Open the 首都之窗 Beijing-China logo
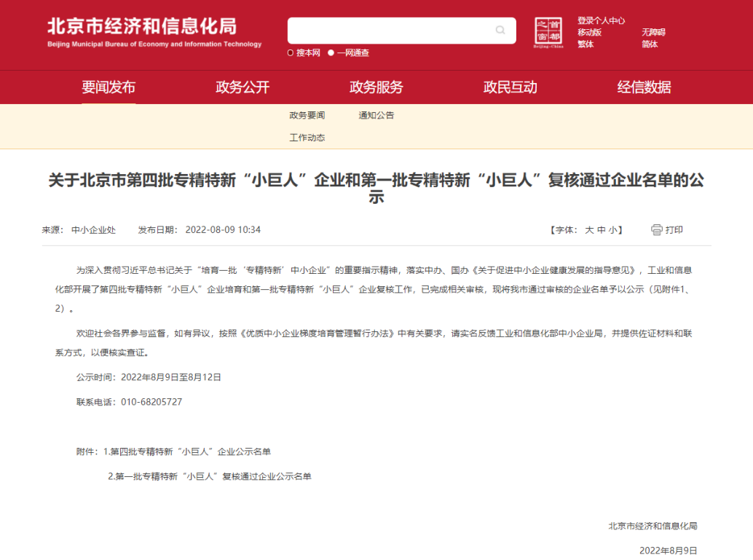 click(548, 33)
